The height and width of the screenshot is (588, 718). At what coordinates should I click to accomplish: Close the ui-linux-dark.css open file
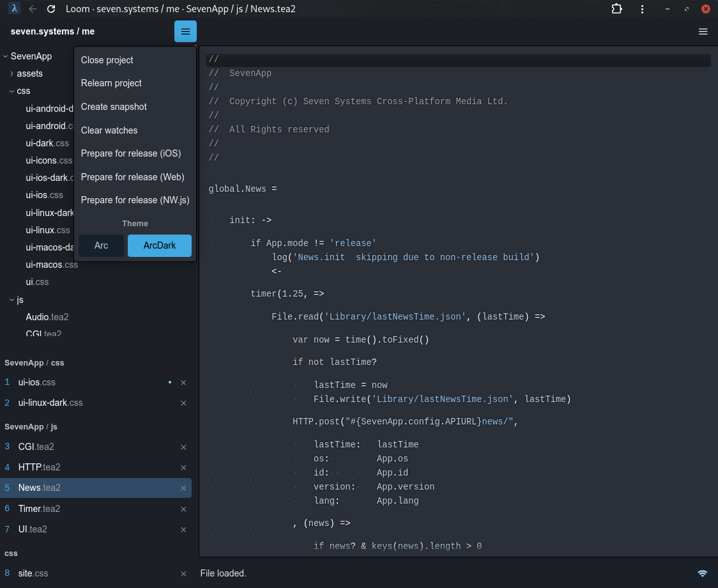183,403
